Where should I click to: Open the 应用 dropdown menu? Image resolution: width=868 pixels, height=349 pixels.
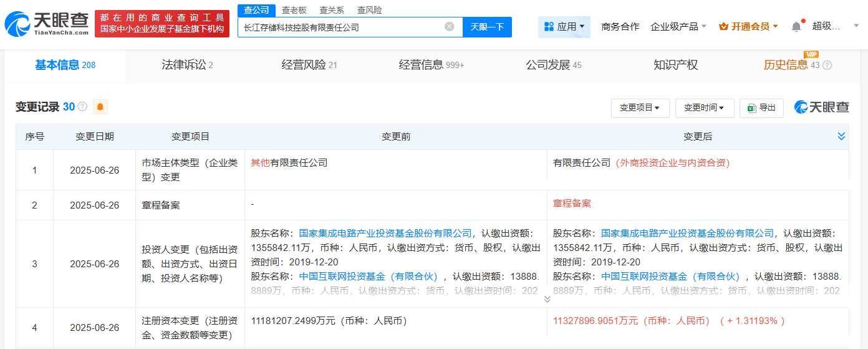point(564,27)
